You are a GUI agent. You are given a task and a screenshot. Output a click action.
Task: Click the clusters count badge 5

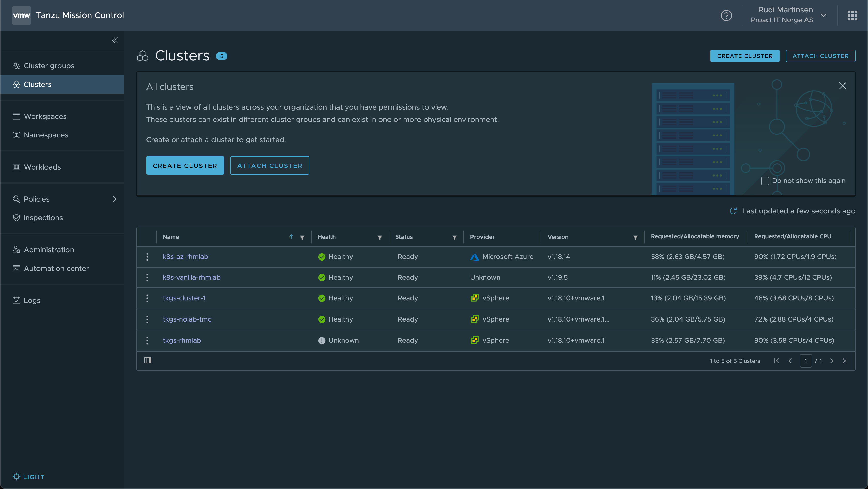[221, 56]
